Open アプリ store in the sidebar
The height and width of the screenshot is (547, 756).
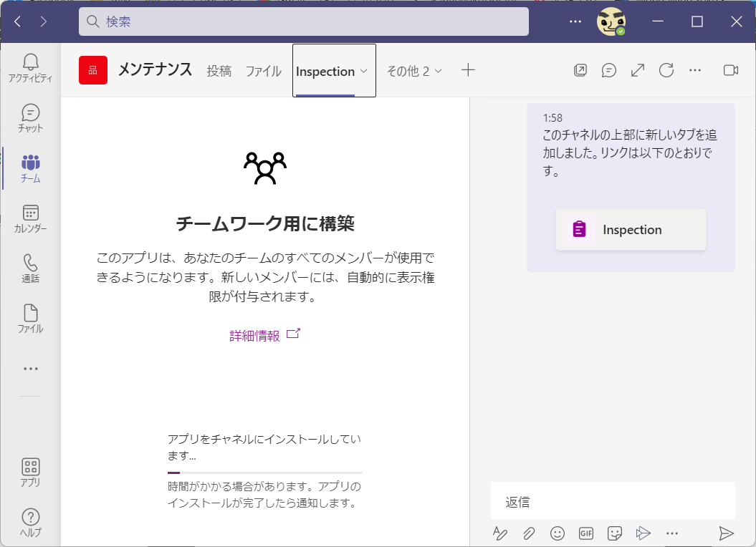click(30, 473)
